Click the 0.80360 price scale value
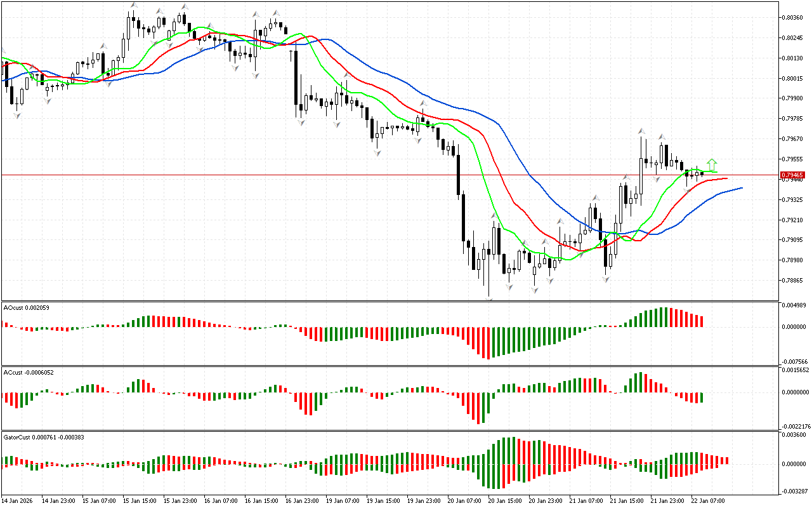The height and width of the screenshot is (508, 812). (x=794, y=18)
